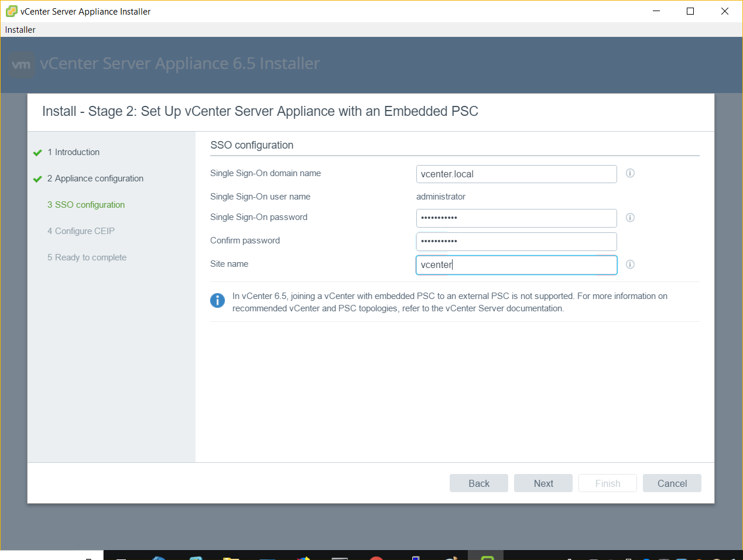The height and width of the screenshot is (560, 743).
Task: Select step 5 Ready to complete
Action: [87, 257]
